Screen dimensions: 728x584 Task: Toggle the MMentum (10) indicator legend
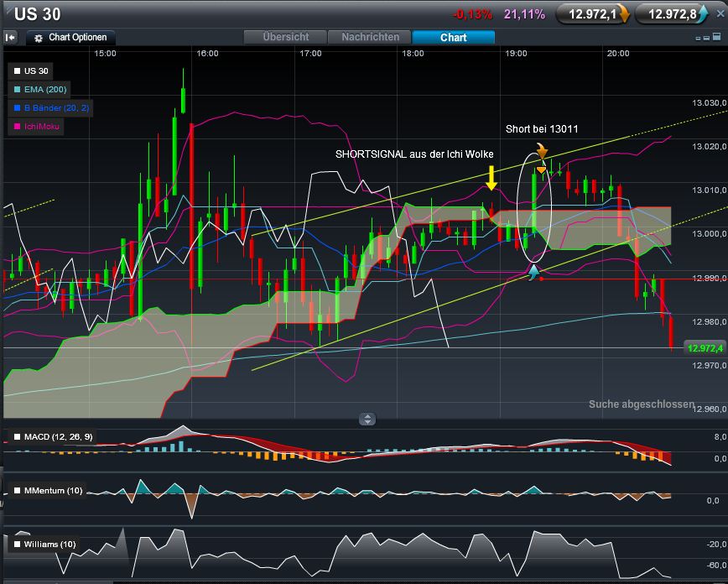tap(48, 491)
